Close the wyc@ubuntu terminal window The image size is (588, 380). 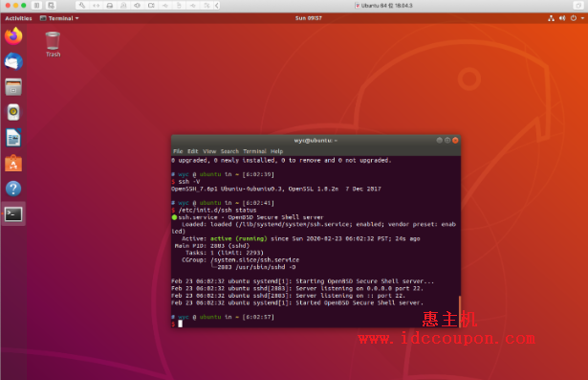(x=455, y=140)
